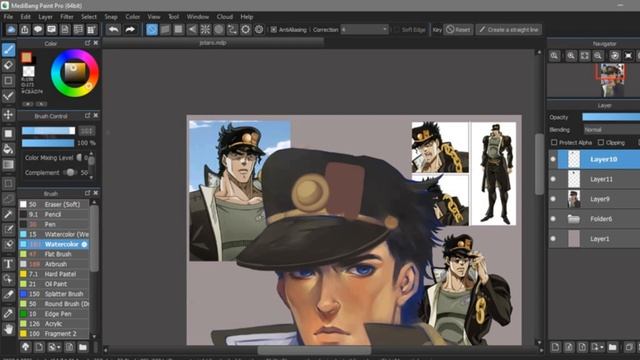Adjust the brush size slider in Brush Control
Image resolution: width=640 pixels, height=360 pixels.
point(48,131)
